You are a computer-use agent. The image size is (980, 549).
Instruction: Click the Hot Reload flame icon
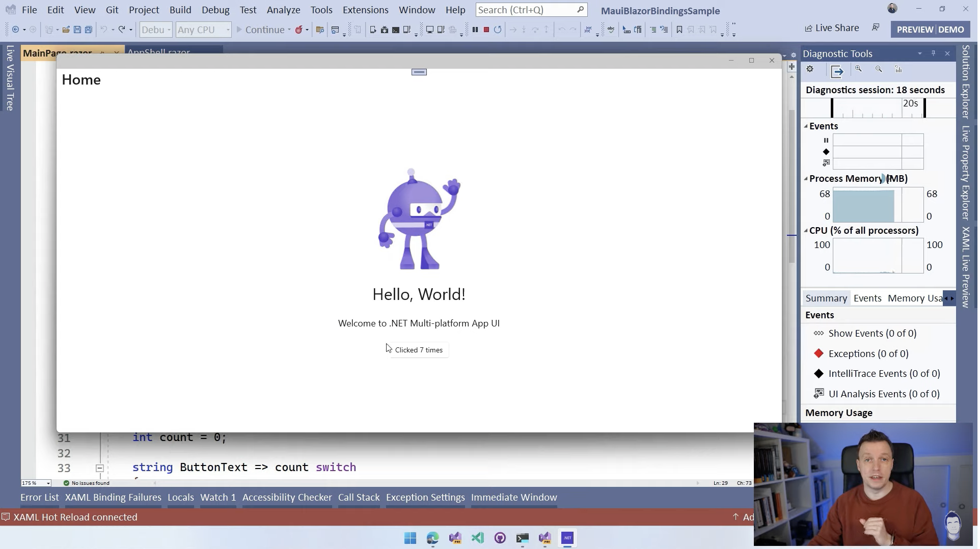point(298,30)
